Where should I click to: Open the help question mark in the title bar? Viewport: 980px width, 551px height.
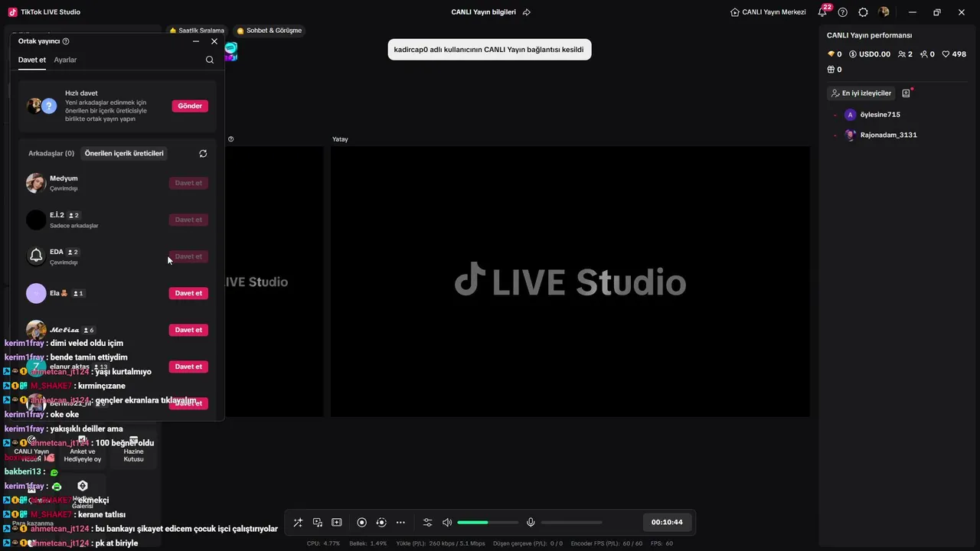(x=843, y=12)
